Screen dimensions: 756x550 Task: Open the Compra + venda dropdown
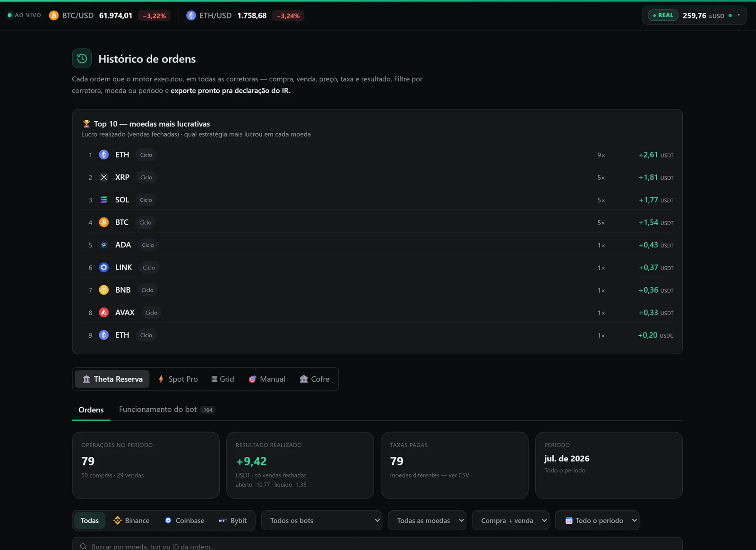click(511, 521)
